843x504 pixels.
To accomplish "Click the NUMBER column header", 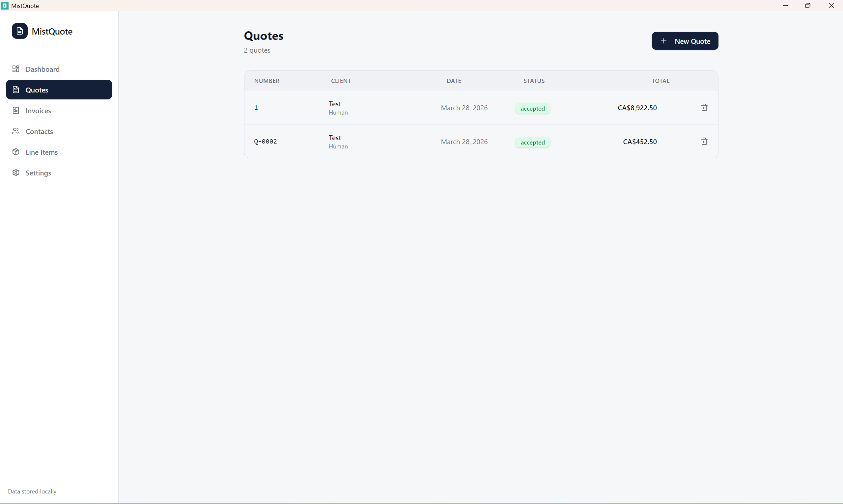I will [x=267, y=81].
